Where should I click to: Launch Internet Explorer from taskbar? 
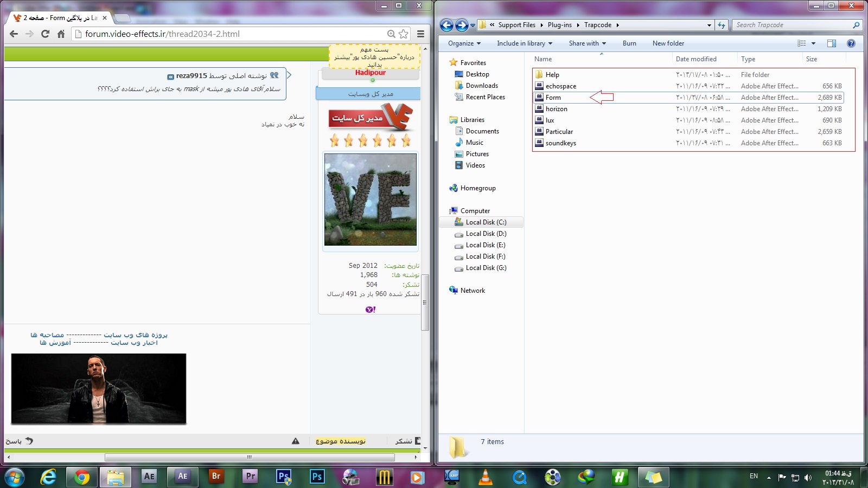point(49,477)
